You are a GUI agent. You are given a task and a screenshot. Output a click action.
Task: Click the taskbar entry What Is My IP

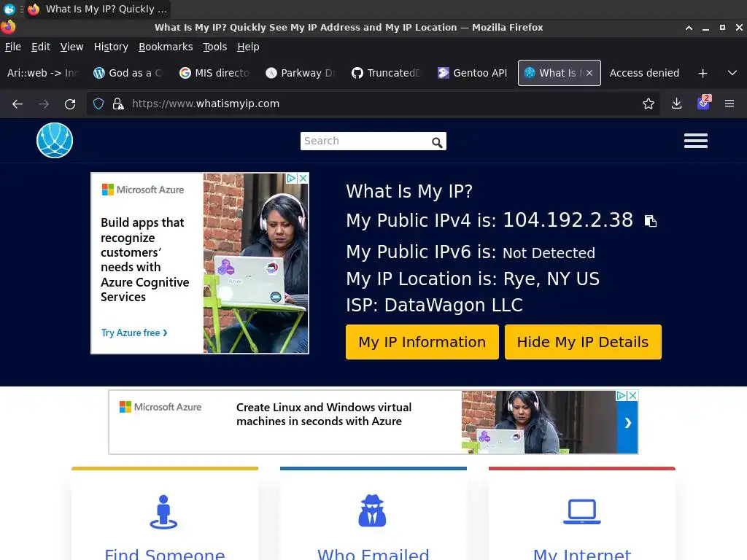(99, 9)
